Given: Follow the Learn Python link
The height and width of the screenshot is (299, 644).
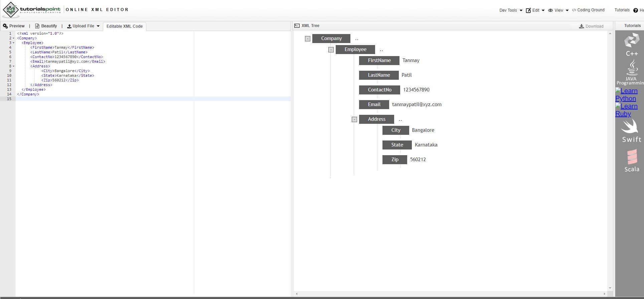Looking at the screenshot, I should coord(626,95).
